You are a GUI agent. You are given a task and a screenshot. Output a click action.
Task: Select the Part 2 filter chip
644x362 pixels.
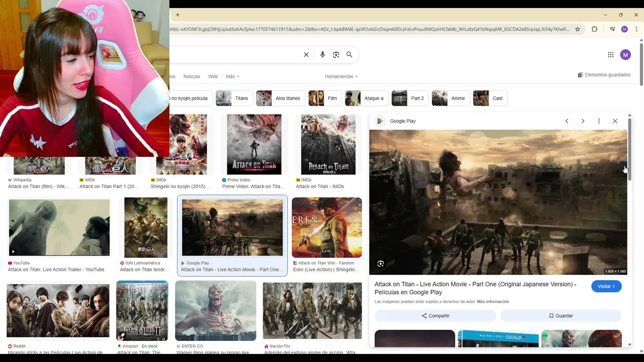coord(410,98)
